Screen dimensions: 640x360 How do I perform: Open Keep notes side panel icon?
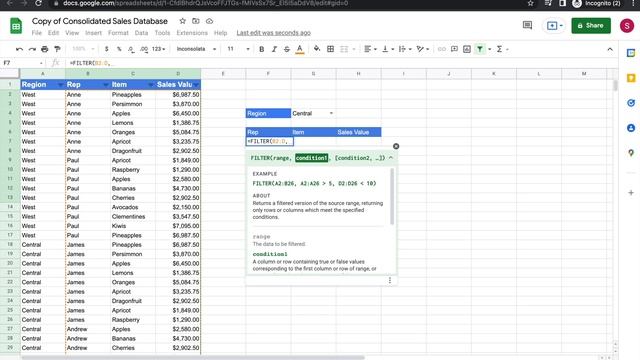click(631, 78)
